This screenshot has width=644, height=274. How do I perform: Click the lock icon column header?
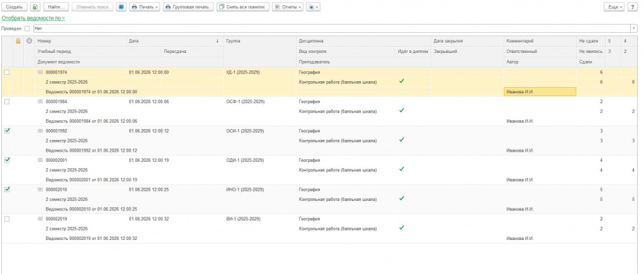(x=18, y=41)
